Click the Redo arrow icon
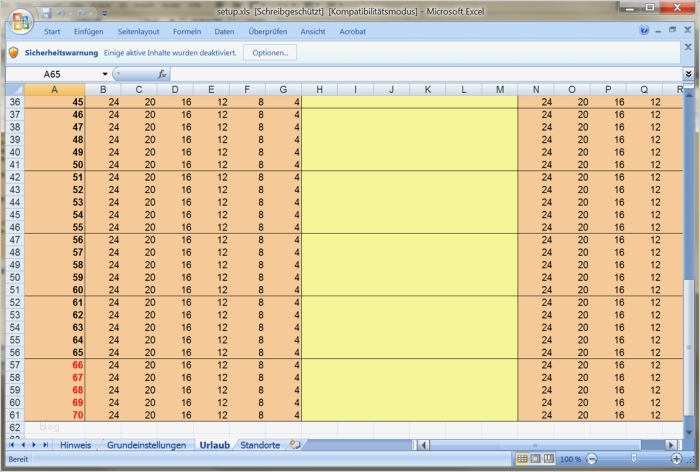 pyautogui.click(x=81, y=13)
